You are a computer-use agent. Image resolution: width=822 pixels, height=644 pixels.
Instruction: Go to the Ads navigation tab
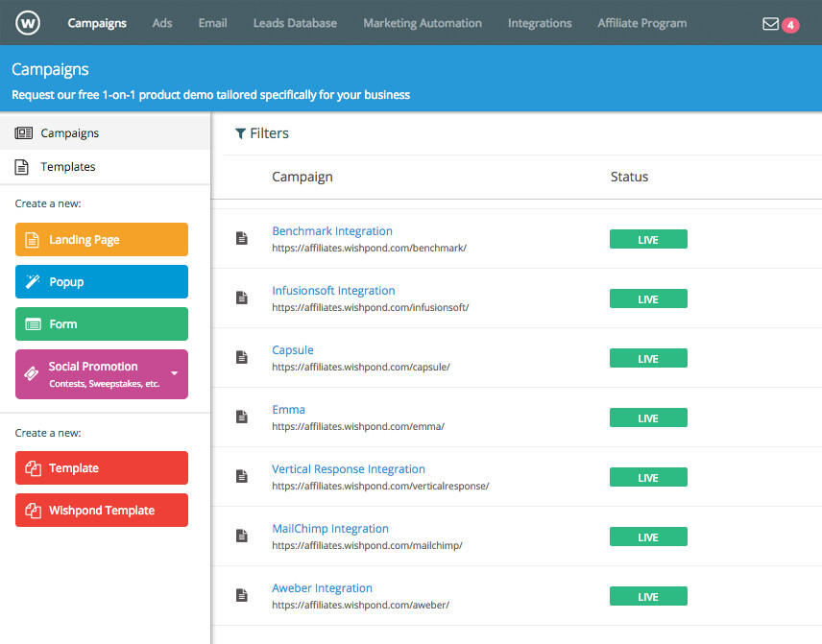pos(162,23)
